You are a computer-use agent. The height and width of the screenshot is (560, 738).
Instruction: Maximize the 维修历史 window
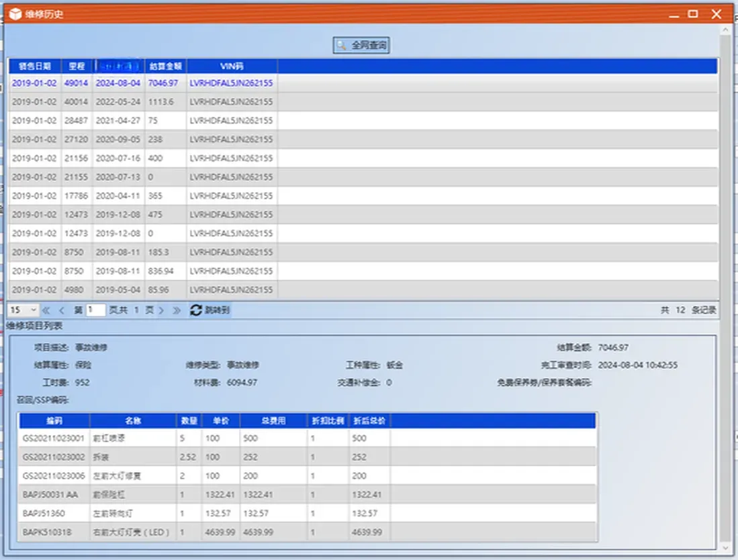(x=693, y=13)
